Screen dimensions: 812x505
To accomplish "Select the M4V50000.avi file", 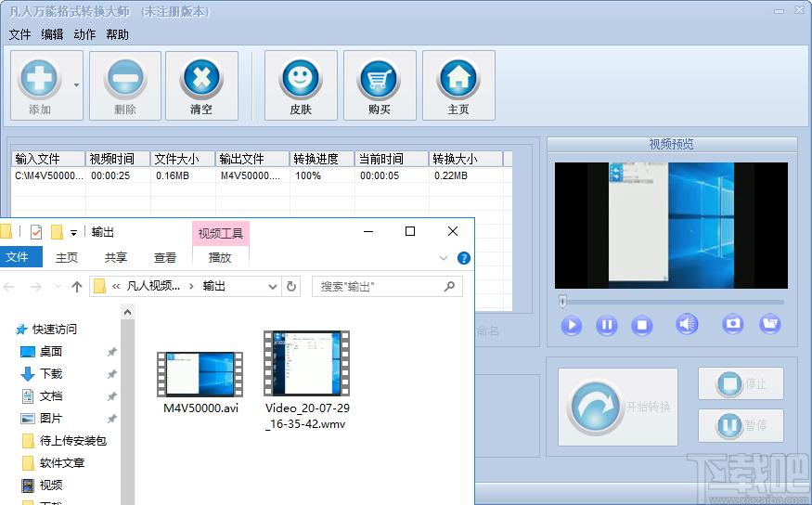I will (200, 382).
